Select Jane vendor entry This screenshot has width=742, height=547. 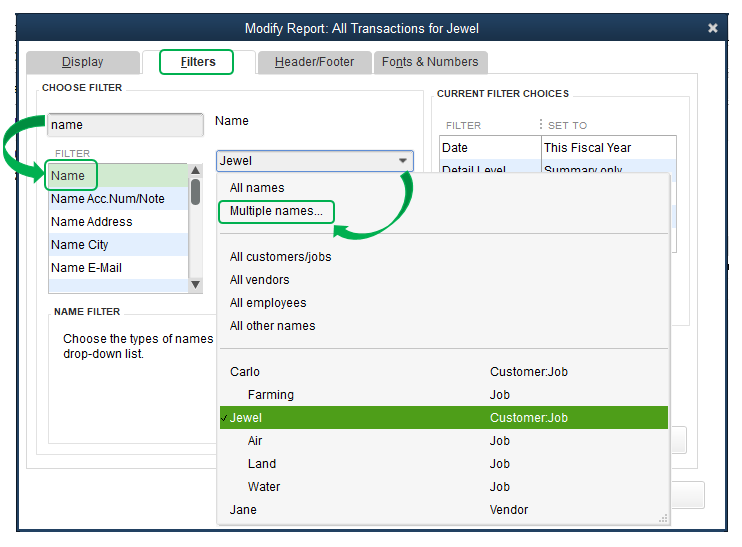point(243,510)
